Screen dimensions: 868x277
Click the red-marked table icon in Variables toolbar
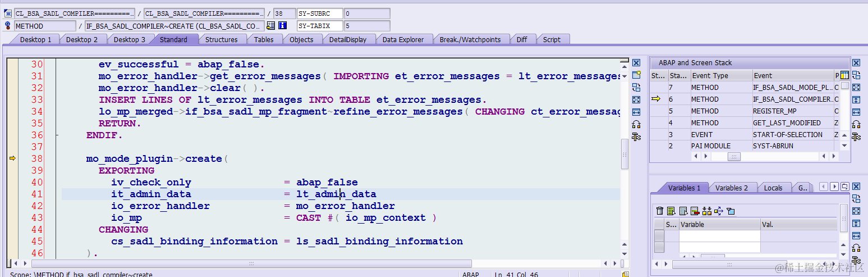[x=695, y=211]
